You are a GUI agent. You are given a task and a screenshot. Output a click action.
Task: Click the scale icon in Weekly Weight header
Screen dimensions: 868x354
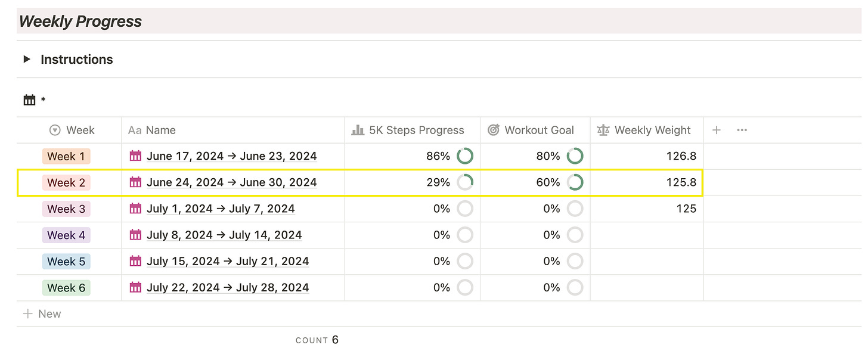(604, 130)
